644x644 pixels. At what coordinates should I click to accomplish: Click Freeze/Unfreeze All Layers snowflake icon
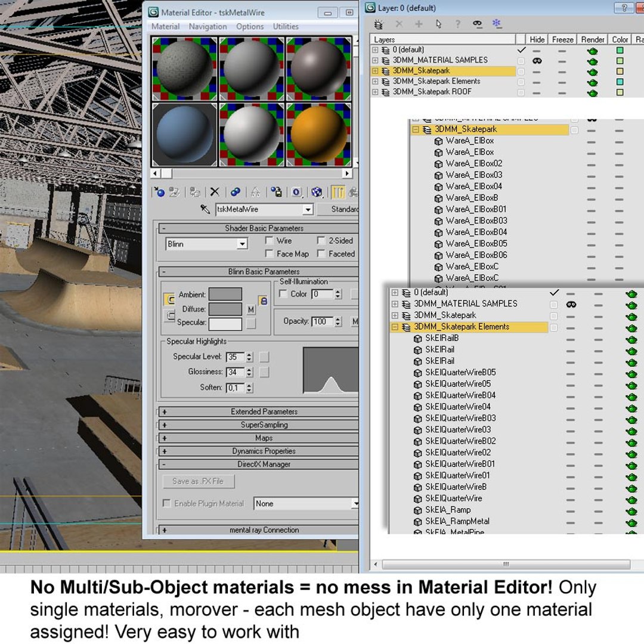[x=497, y=24]
